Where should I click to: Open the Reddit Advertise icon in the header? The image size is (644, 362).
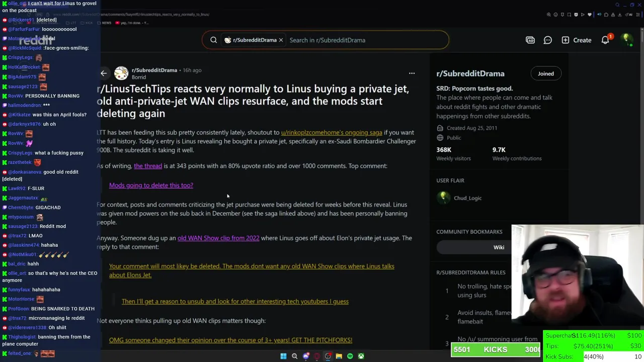click(530, 40)
